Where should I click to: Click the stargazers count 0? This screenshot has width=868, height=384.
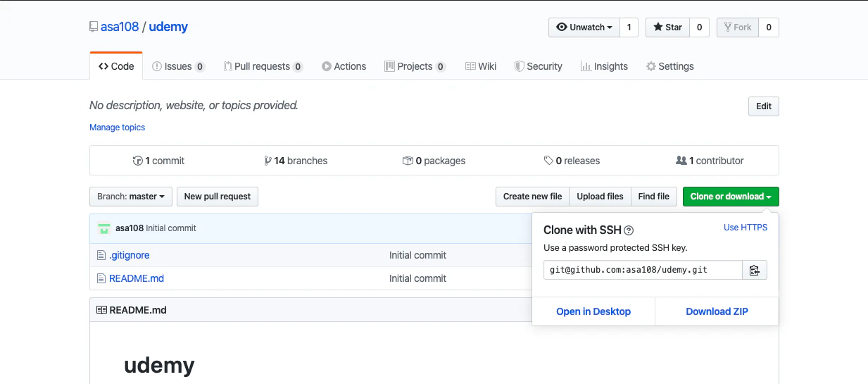[x=699, y=27]
